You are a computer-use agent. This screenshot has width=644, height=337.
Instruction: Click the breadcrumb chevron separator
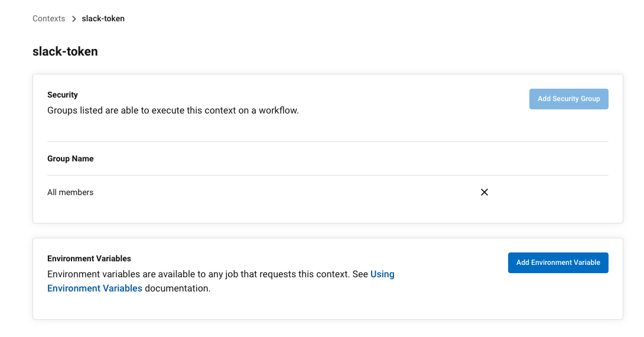[74, 19]
